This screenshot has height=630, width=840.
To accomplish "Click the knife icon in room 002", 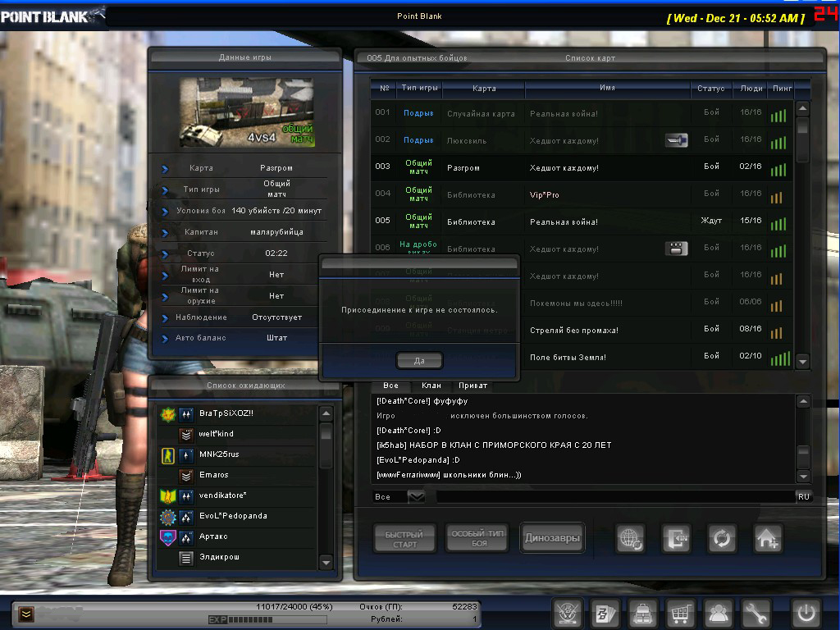I will pos(676,140).
